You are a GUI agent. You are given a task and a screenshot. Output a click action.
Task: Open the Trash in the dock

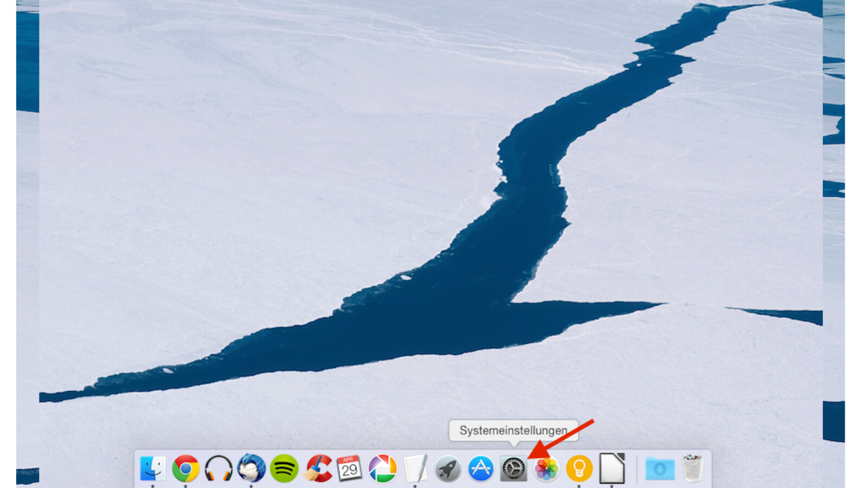pyautogui.click(x=693, y=468)
